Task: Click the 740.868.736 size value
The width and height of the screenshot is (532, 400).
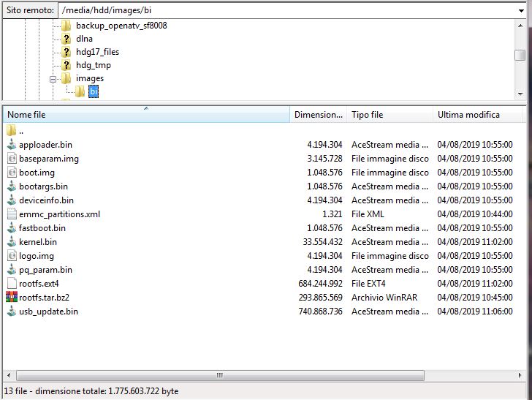Action: 320,312
